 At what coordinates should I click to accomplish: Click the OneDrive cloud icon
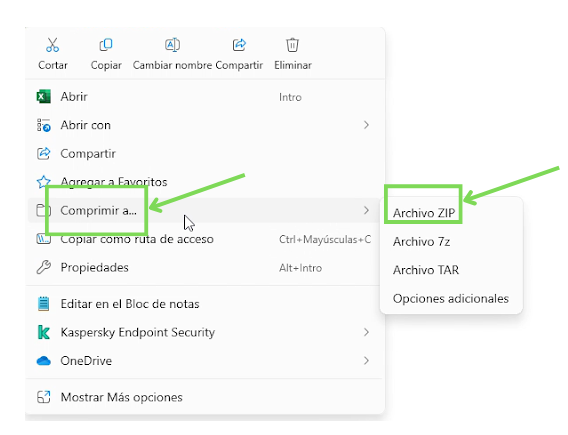(x=43, y=361)
